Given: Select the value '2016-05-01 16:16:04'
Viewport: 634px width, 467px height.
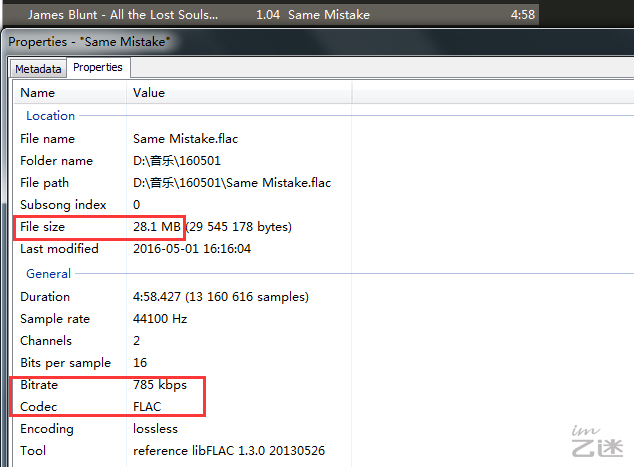Looking at the screenshot, I should pos(192,249).
